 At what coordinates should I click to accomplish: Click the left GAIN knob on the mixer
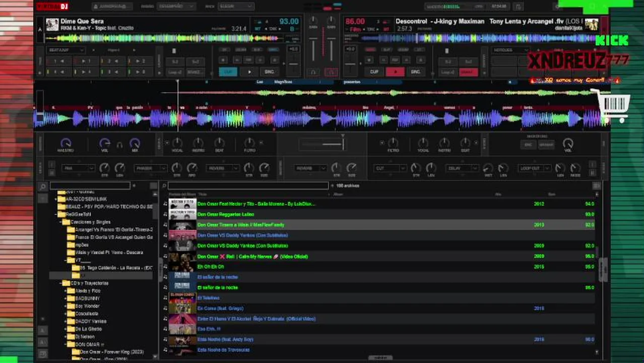coord(313,20)
